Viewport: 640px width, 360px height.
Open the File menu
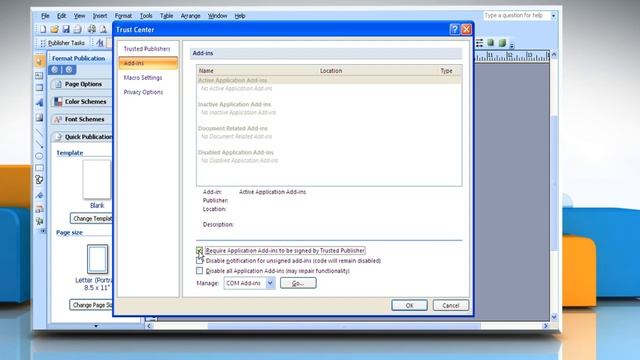coord(45,16)
